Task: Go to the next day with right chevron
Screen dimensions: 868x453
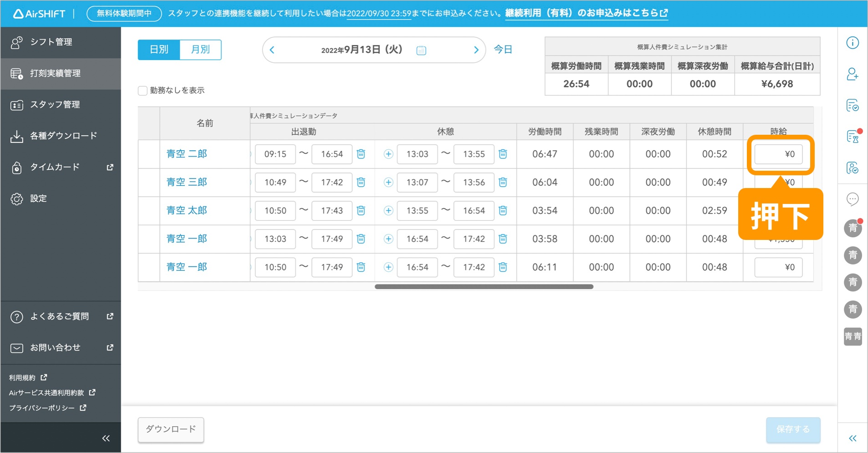Action: click(x=476, y=50)
